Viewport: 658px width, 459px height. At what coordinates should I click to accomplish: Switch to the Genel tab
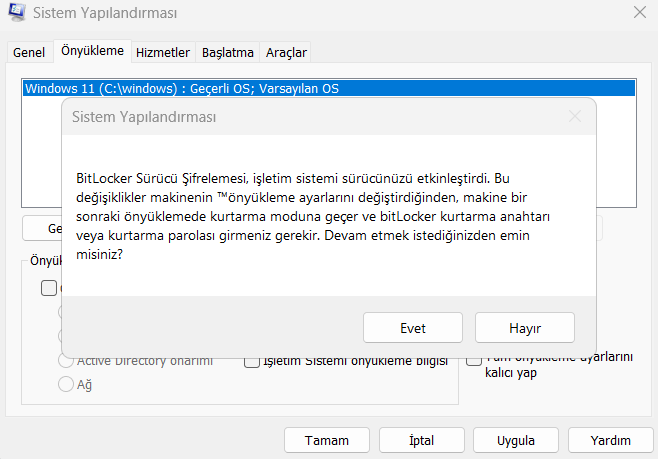pos(29,52)
